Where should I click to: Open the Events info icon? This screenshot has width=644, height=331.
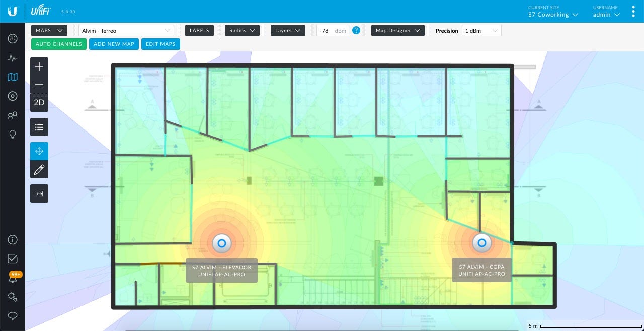coord(13,240)
